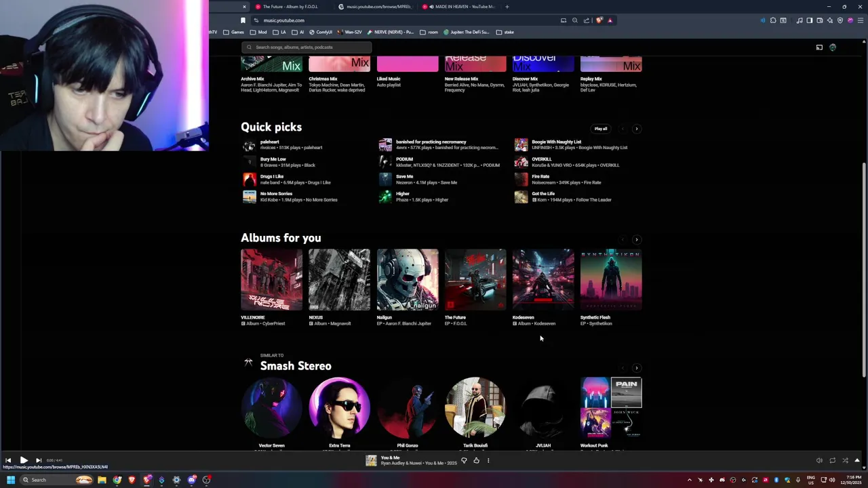The image size is (868, 488).
Task: Click the cast to TV icon
Action: [x=819, y=47]
